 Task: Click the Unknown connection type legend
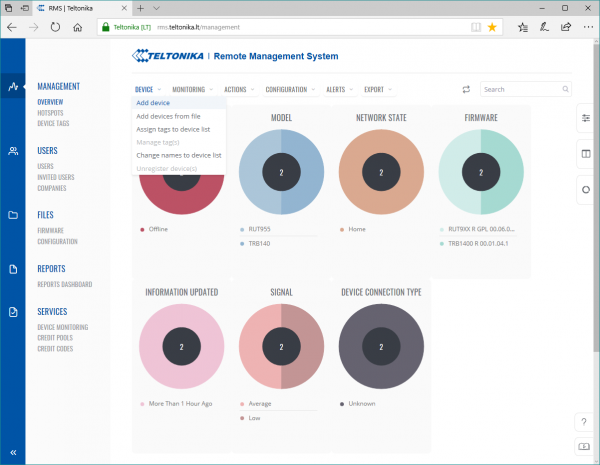358,404
